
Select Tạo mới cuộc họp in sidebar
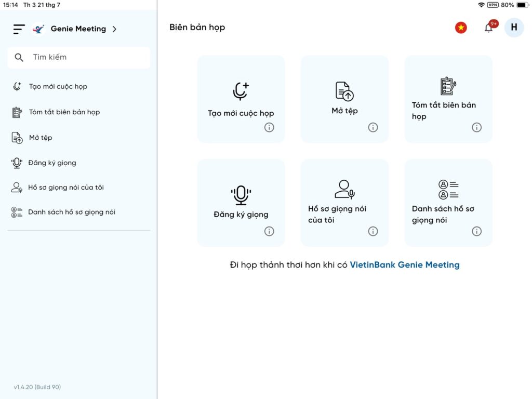tap(79, 87)
